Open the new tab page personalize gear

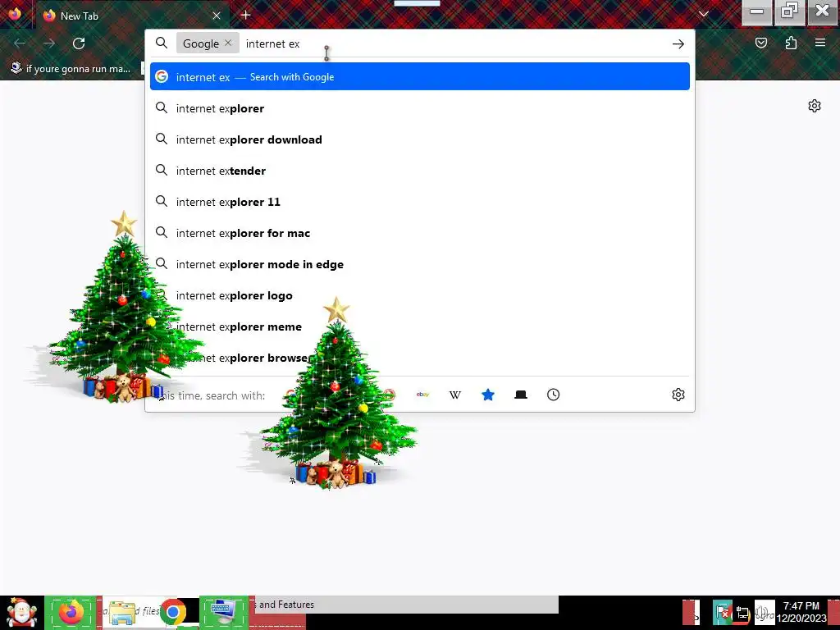click(815, 106)
